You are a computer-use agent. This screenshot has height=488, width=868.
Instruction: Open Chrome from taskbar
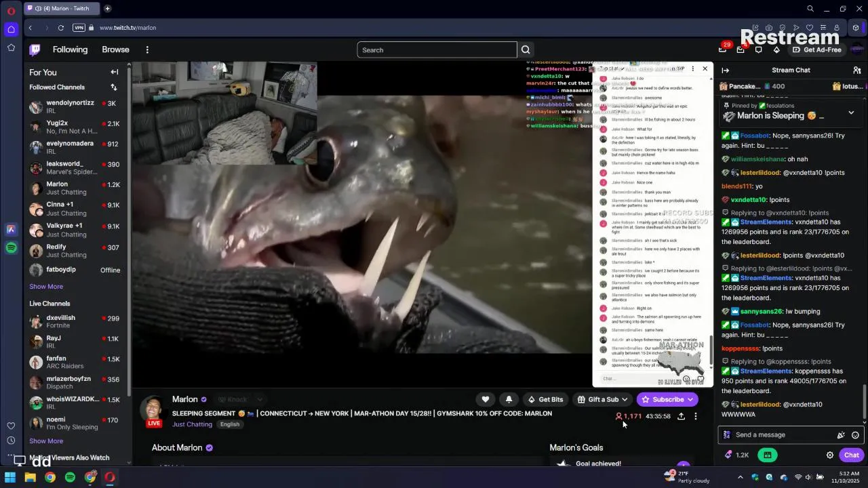click(50, 477)
